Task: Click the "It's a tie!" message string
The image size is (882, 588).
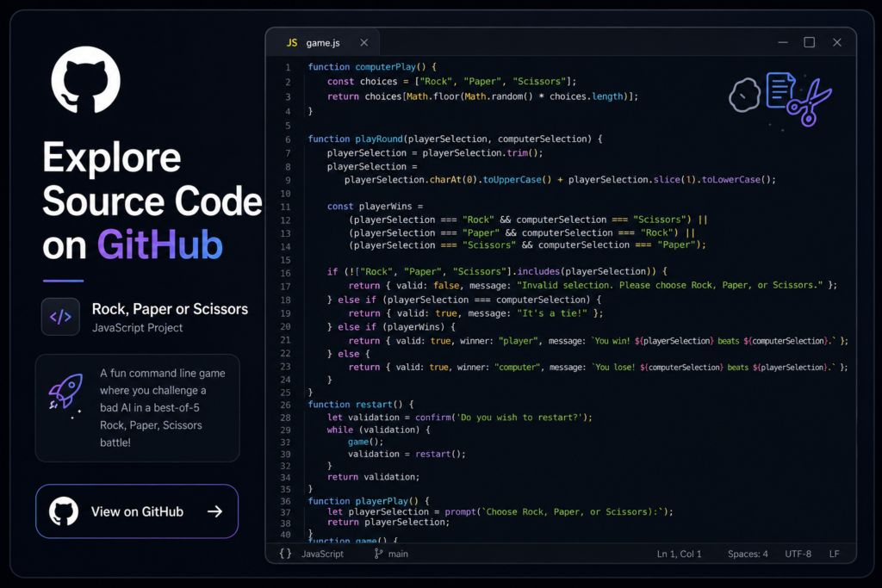Action: click(552, 313)
